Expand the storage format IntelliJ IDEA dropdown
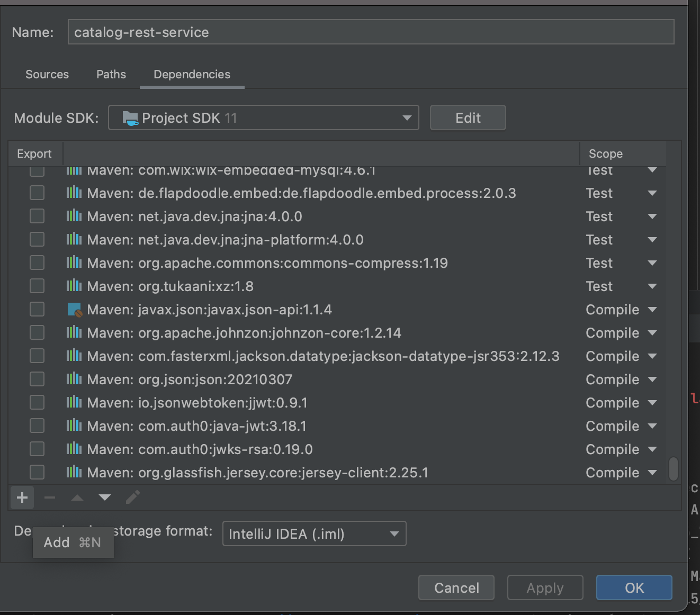Screen dimensions: 700x615 [x=314, y=533]
